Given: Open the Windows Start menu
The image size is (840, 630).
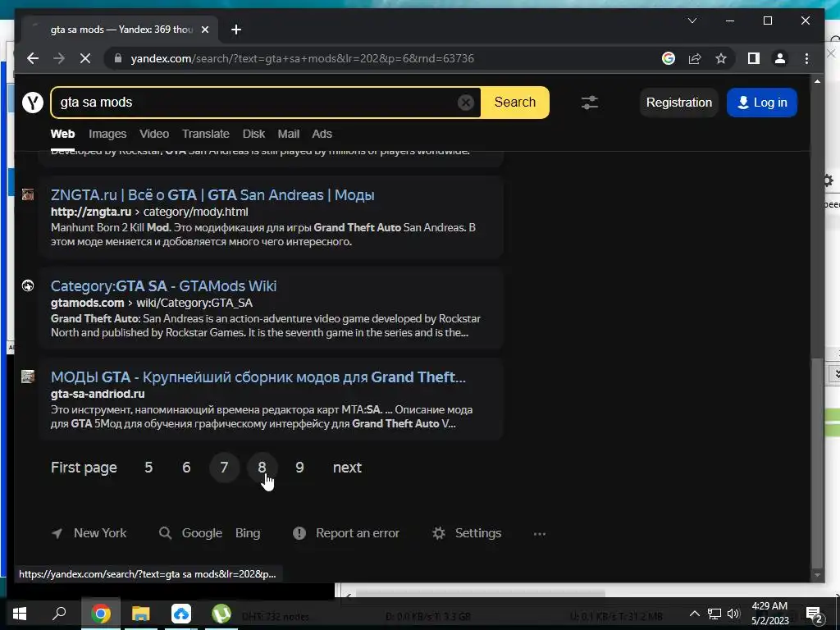Looking at the screenshot, I should [x=20, y=614].
